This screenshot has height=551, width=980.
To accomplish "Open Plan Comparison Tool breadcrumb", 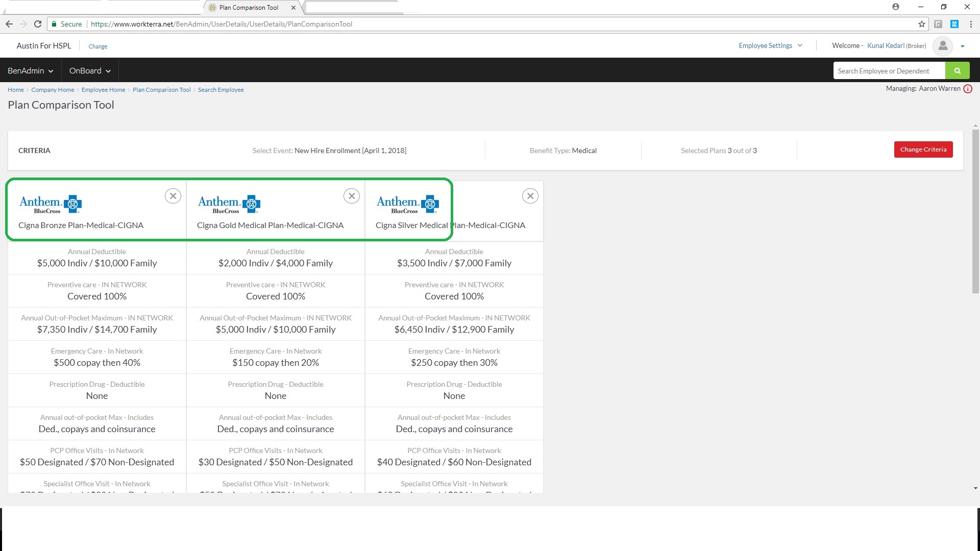I will pyautogui.click(x=161, y=90).
